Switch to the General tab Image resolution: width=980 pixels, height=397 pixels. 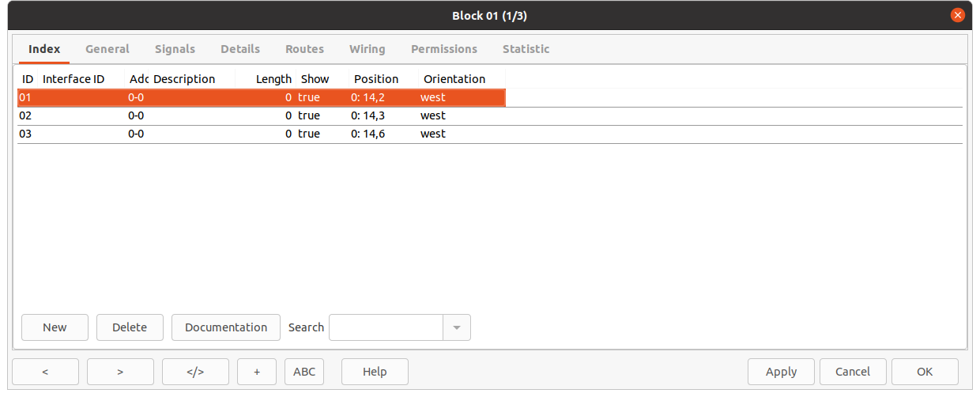pos(107,49)
